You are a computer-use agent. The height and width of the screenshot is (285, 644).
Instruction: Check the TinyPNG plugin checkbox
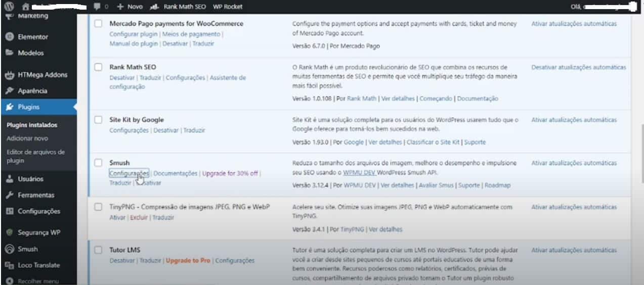(x=99, y=207)
